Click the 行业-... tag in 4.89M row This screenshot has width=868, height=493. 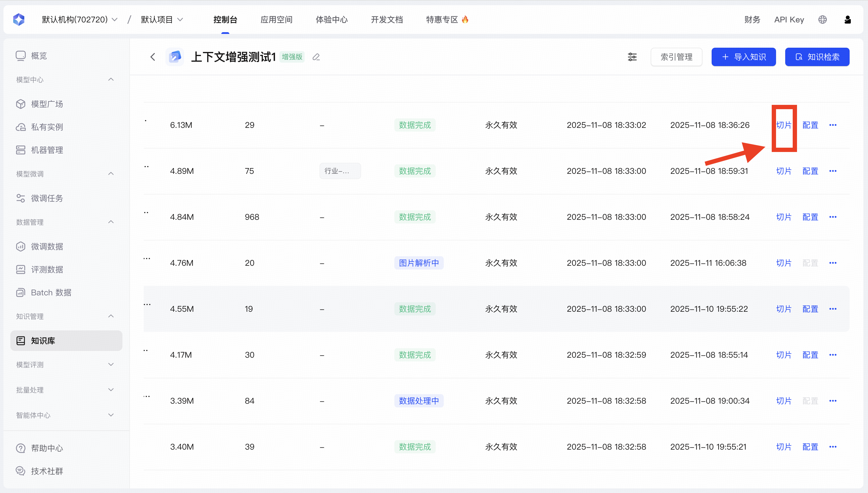[340, 171]
